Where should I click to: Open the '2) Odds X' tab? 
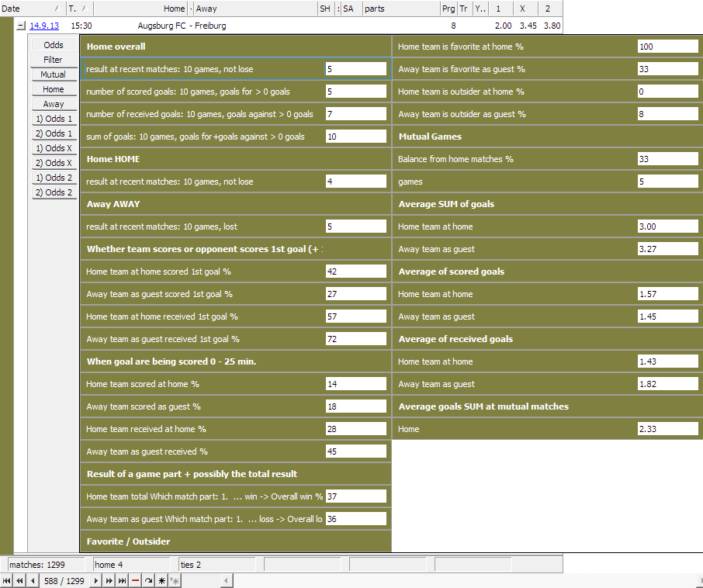coord(54,163)
